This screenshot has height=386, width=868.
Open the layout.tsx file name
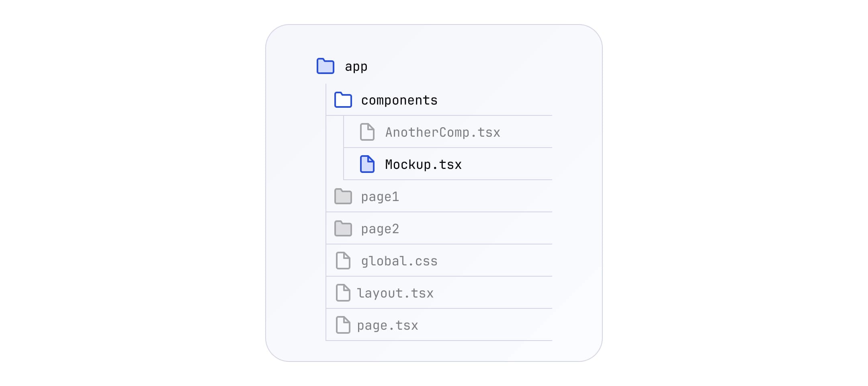pyautogui.click(x=395, y=293)
